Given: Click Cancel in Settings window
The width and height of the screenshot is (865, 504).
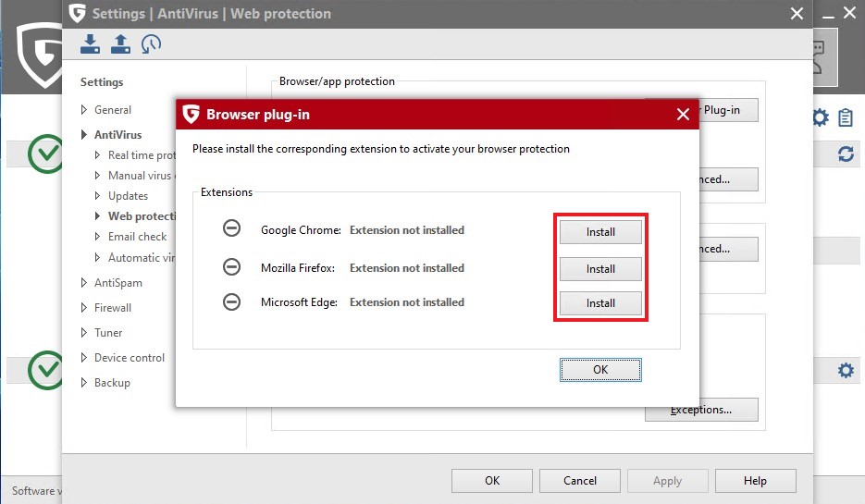Looking at the screenshot, I should [580, 481].
